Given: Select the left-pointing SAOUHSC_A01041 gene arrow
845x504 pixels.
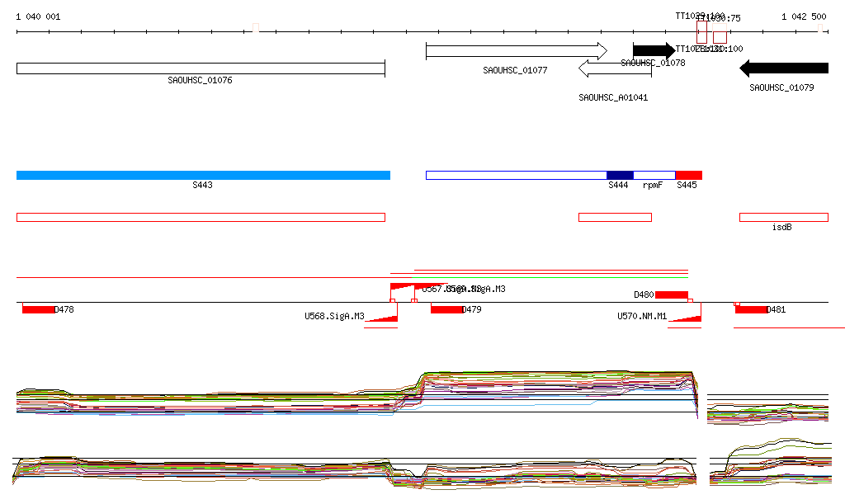Looking at the screenshot, I should click(x=615, y=68).
